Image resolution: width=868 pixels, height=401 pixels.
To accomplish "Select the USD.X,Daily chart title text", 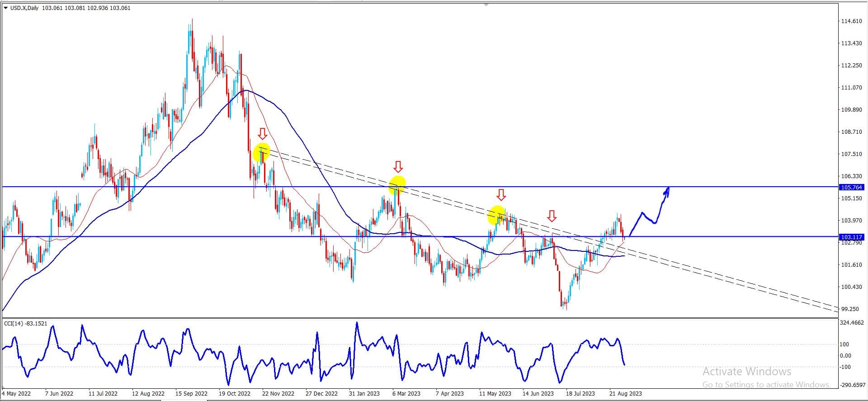I will click(x=24, y=8).
